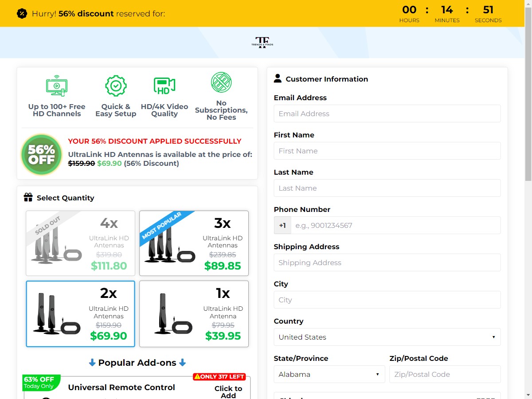Click the Last Name input field
Screen dimensions: 532x399
click(x=387, y=188)
